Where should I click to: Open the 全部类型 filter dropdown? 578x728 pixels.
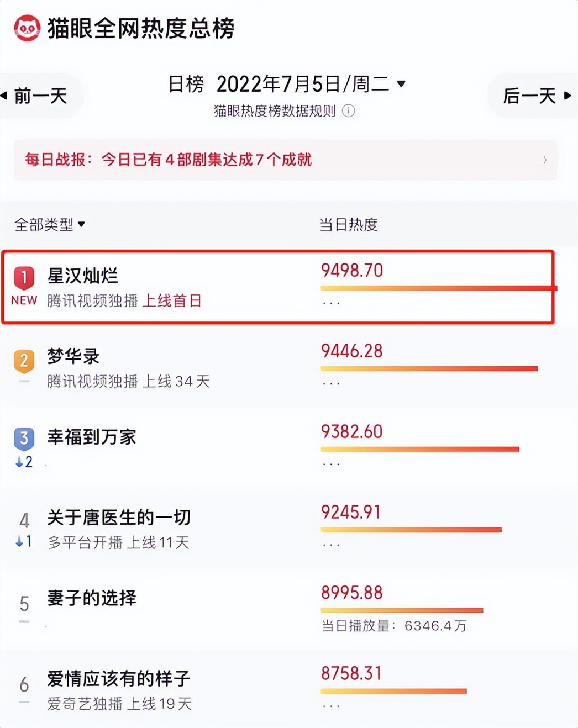[x=49, y=225]
